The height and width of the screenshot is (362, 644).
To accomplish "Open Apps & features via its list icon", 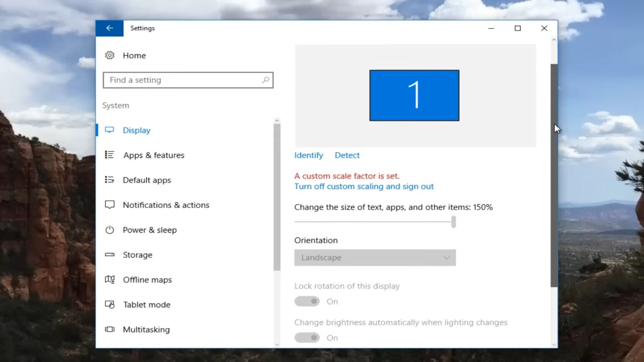I will point(109,155).
